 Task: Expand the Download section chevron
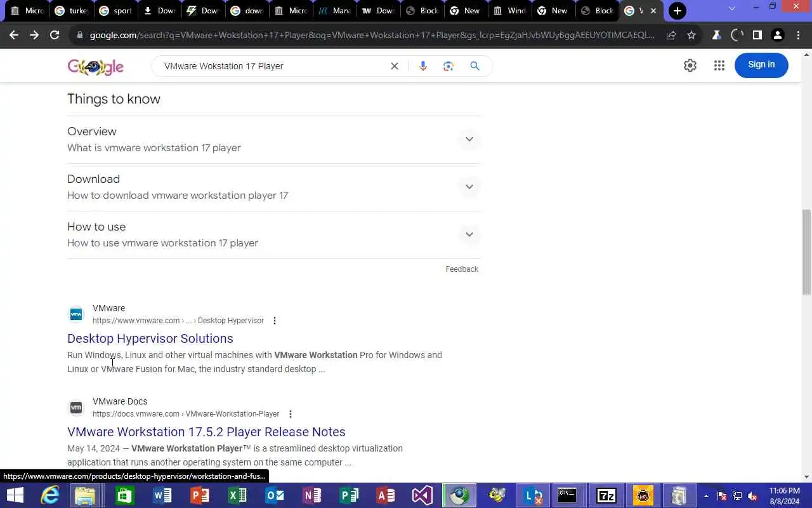[469, 187]
